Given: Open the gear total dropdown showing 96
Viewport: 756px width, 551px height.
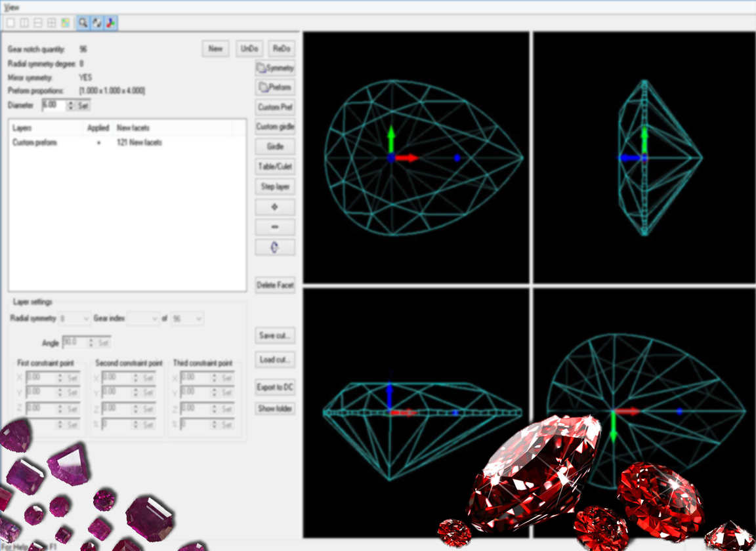Looking at the screenshot, I should tap(187, 319).
